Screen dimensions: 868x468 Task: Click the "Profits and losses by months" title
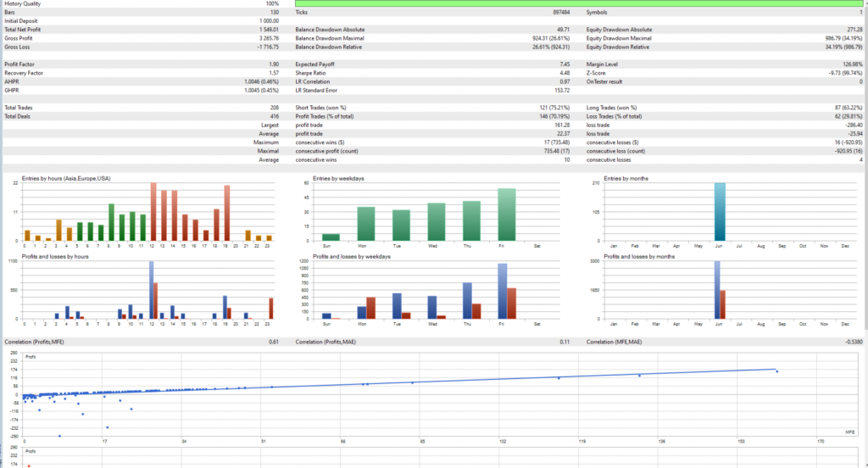639,256
